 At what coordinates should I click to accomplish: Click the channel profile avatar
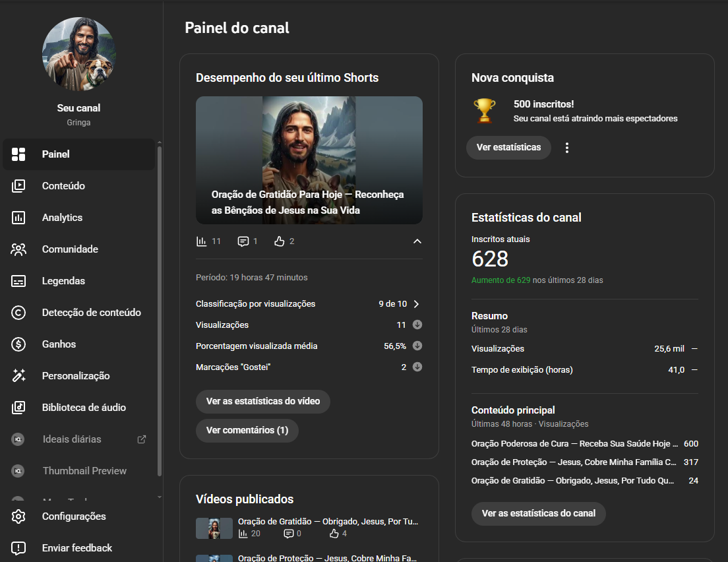pyautogui.click(x=78, y=54)
